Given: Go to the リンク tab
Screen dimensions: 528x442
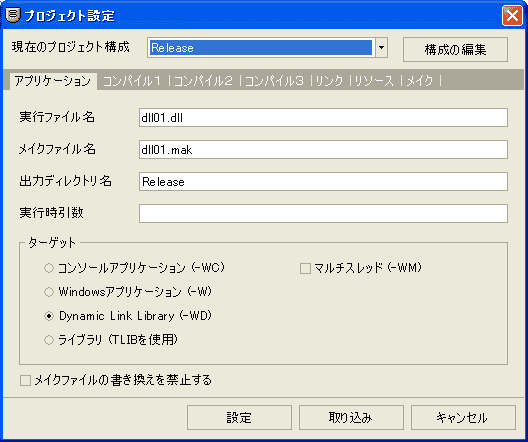Looking at the screenshot, I should click(x=329, y=81).
